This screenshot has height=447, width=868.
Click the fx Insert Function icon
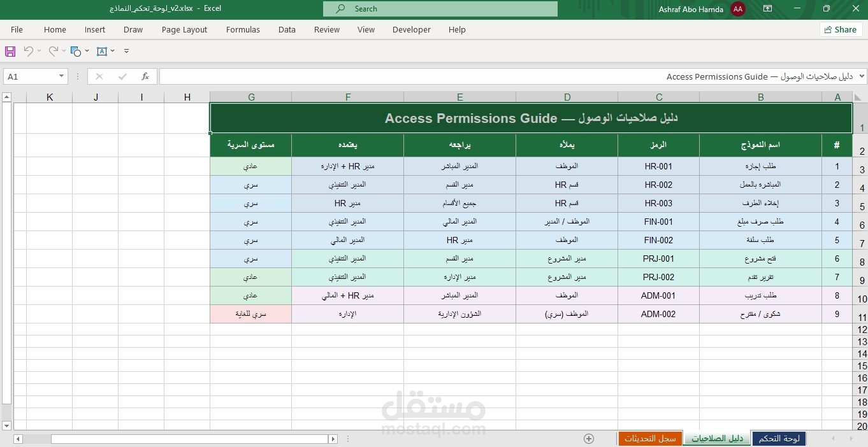tap(145, 76)
